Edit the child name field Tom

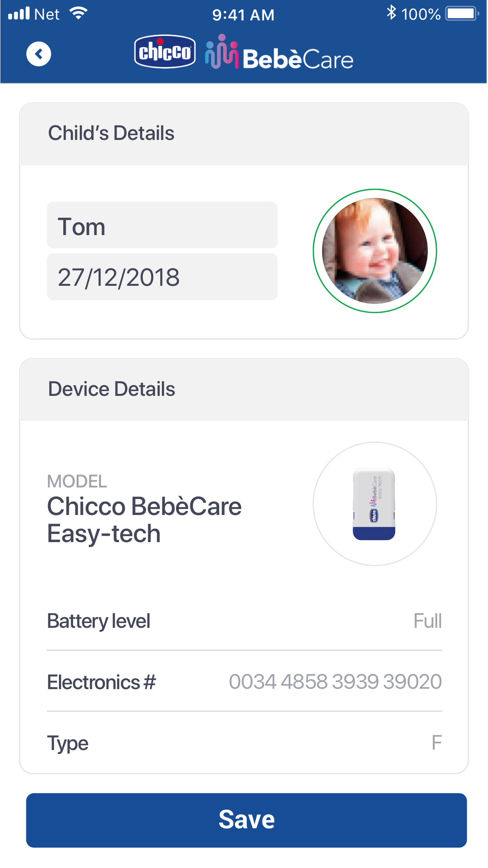point(162,226)
